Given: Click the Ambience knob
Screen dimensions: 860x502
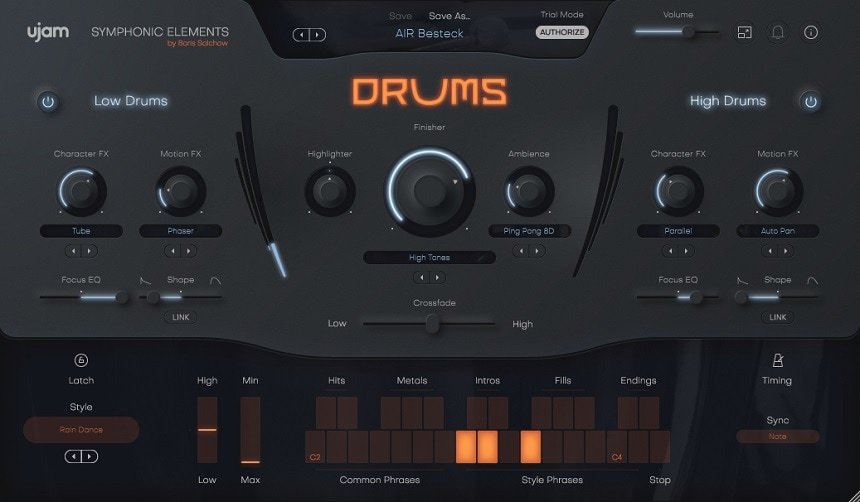Looking at the screenshot, I should (529, 191).
